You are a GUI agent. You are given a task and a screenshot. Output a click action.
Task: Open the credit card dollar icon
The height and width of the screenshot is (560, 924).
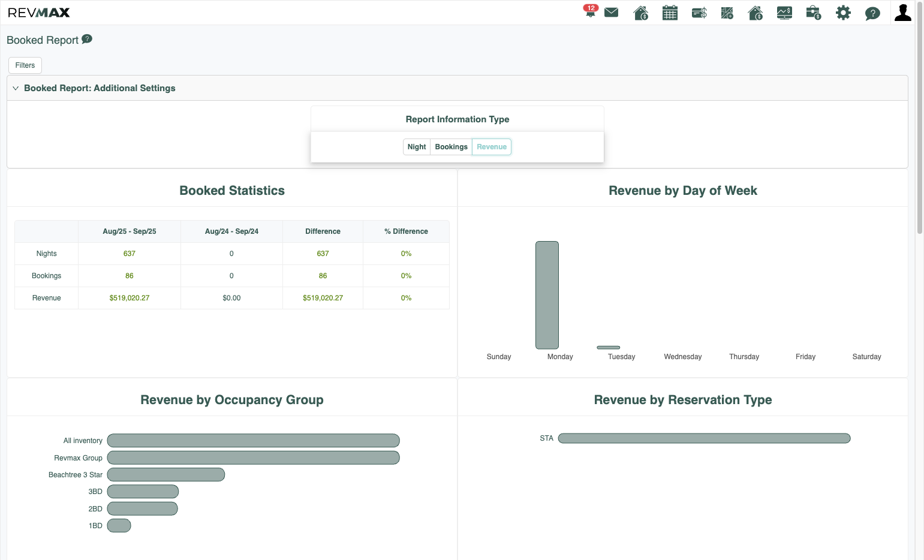(699, 13)
